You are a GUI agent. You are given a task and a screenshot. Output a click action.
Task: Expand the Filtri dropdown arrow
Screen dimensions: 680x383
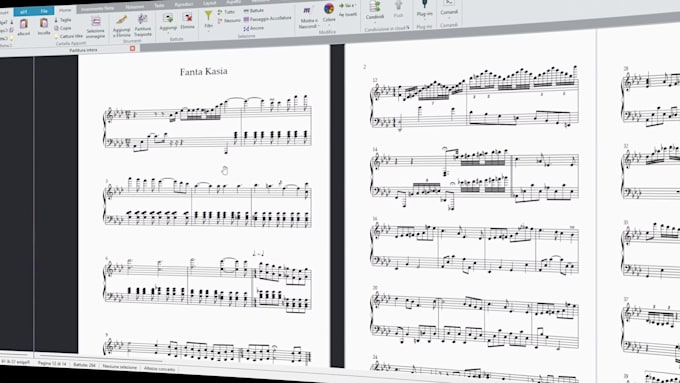[209, 32]
